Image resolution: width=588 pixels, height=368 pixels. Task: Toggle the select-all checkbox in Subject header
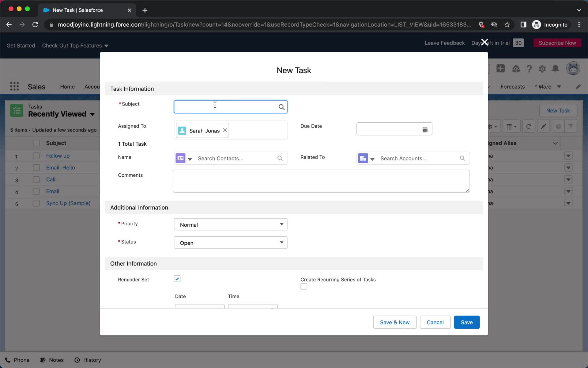[36, 143]
